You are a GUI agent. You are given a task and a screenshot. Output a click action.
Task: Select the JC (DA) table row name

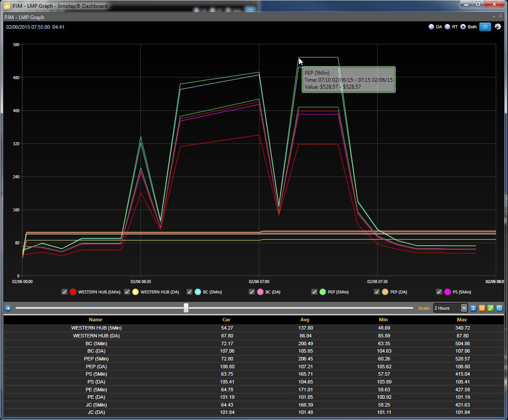coord(96,412)
